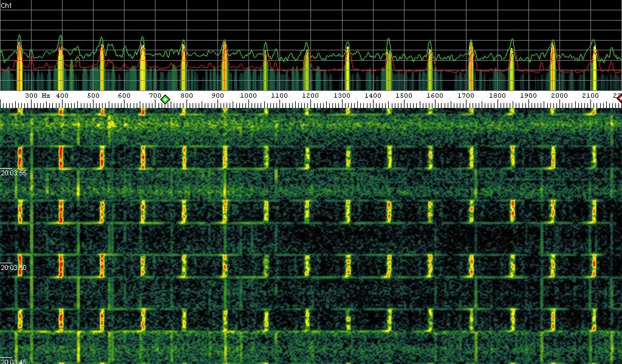Viewport: 622px width, 364px height.
Task: Select the 1400 frequency ruler label
Action: [x=373, y=95]
